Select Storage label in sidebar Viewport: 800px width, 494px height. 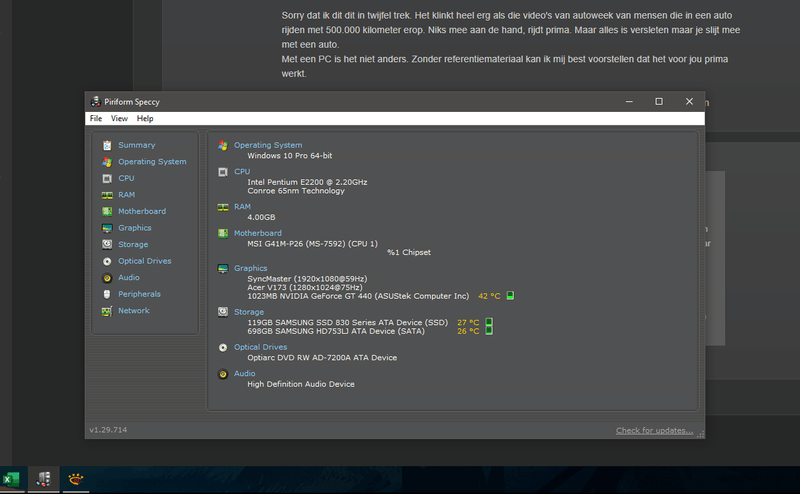133,244
